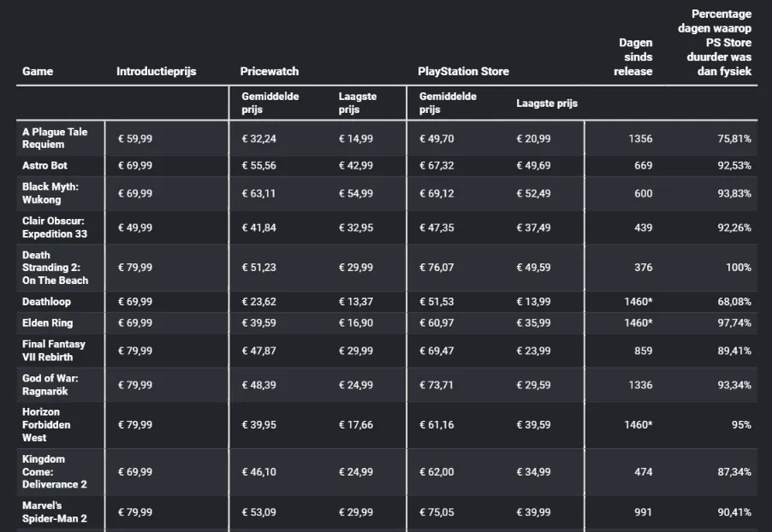This screenshot has width=772, height=532.
Task: Click the Elden Ring game name
Action: (x=47, y=322)
